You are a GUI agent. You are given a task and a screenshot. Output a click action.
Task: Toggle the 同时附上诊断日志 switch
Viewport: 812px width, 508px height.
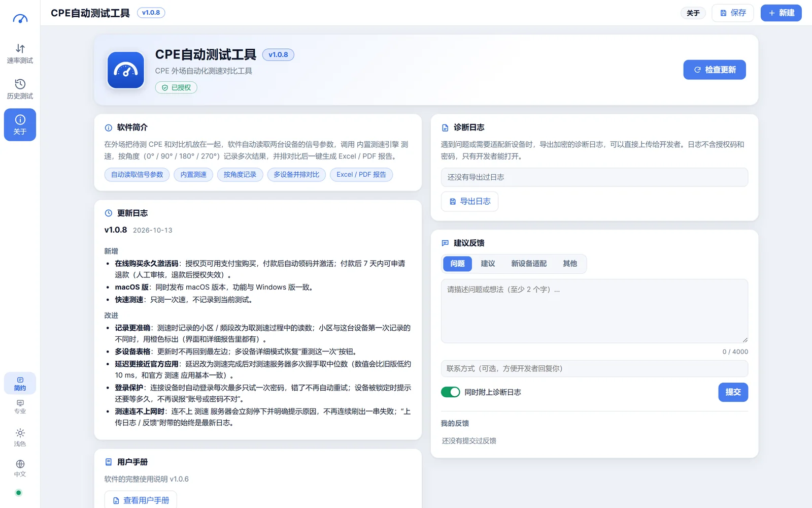451,392
